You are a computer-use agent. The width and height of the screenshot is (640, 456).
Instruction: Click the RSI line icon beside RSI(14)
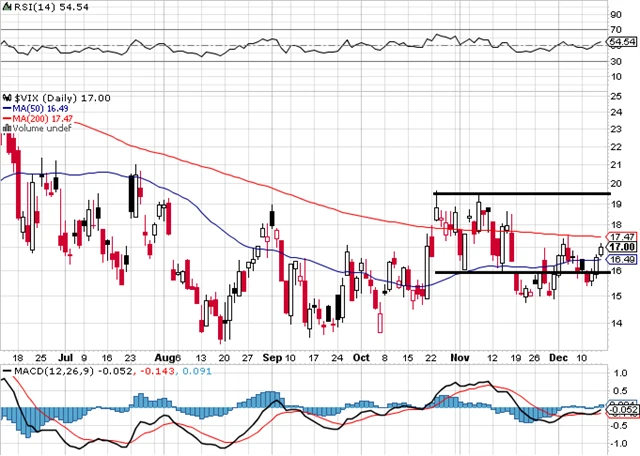(x=7, y=6)
